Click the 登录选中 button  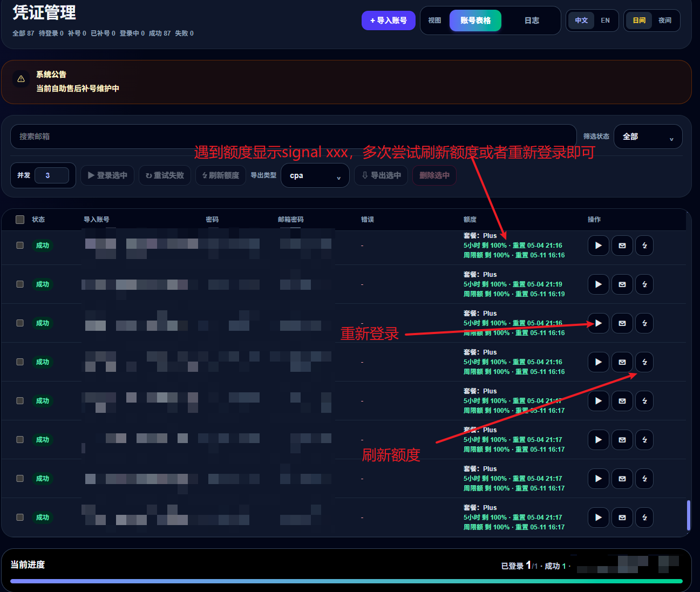pos(107,175)
